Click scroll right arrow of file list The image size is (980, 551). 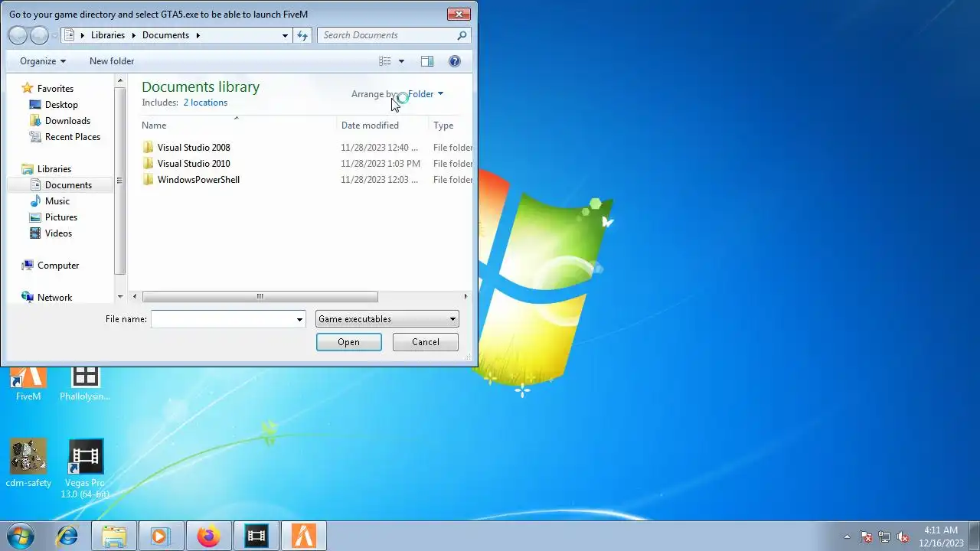(x=465, y=297)
